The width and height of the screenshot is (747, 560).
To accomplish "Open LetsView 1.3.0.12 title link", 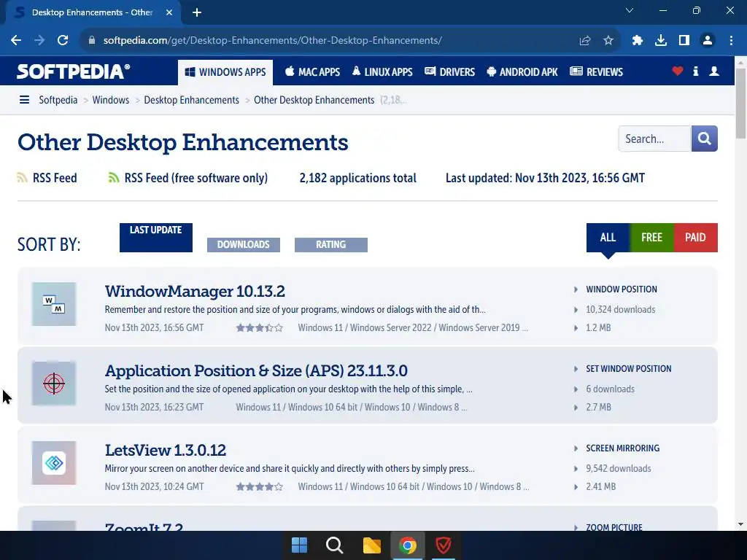I will [x=166, y=450].
